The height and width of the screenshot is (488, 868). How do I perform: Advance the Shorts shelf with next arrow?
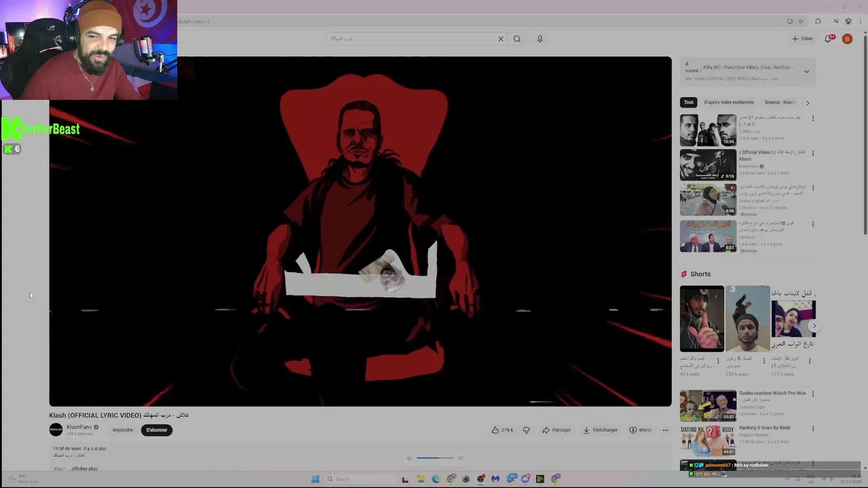(814, 326)
